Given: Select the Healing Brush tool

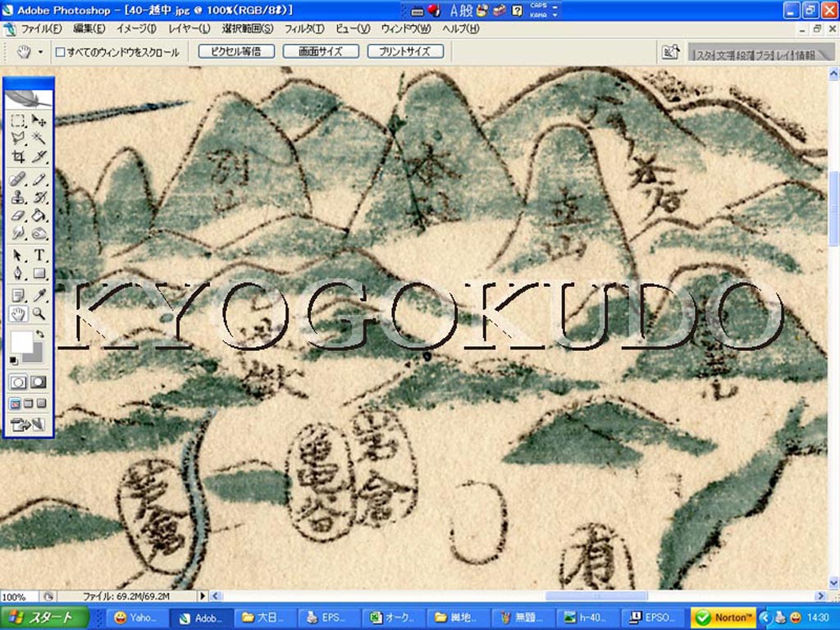Looking at the screenshot, I should [x=18, y=179].
